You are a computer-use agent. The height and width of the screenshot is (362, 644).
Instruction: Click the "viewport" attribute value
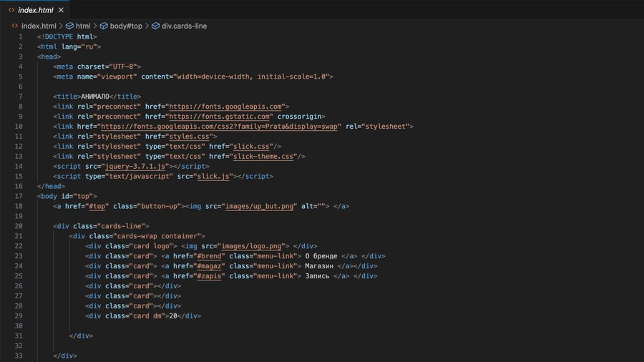pos(117,77)
